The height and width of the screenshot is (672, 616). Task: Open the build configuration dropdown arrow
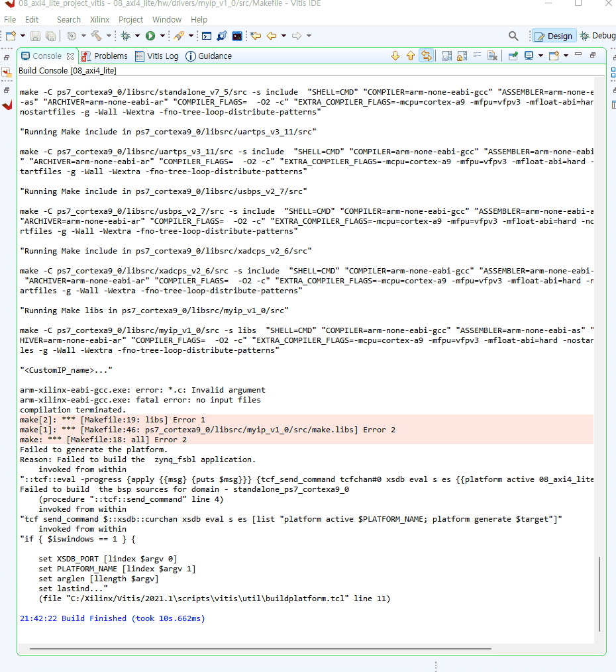click(x=83, y=36)
